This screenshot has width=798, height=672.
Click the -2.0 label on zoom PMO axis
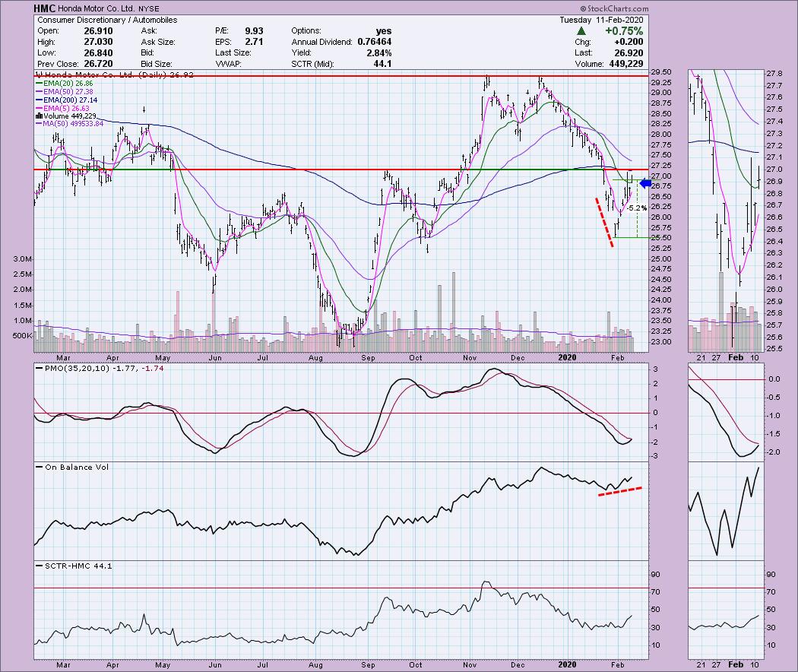click(774, 452)
